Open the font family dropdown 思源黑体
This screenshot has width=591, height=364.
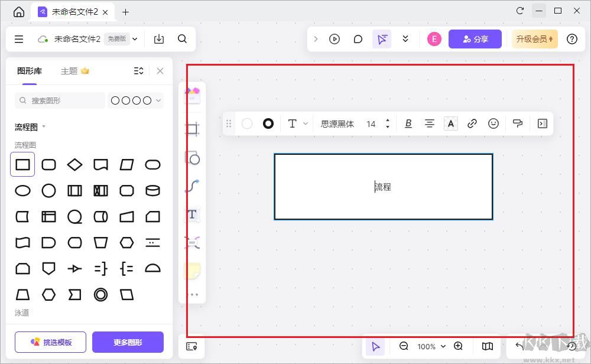tap(337, 123)
